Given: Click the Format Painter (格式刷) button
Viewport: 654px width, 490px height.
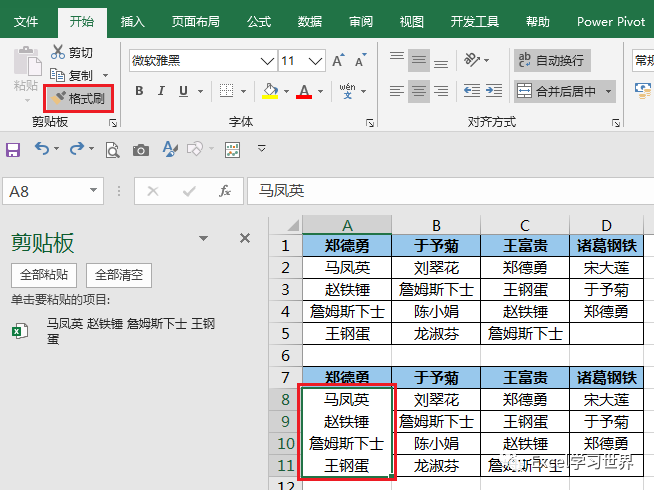Looking at the screenshot, I should coord(78,98).
